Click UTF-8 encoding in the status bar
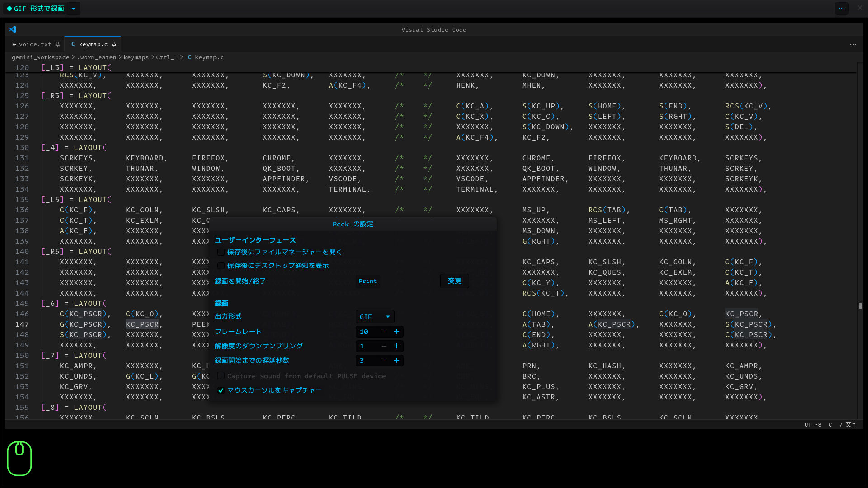868x488 pixels. 813,425
